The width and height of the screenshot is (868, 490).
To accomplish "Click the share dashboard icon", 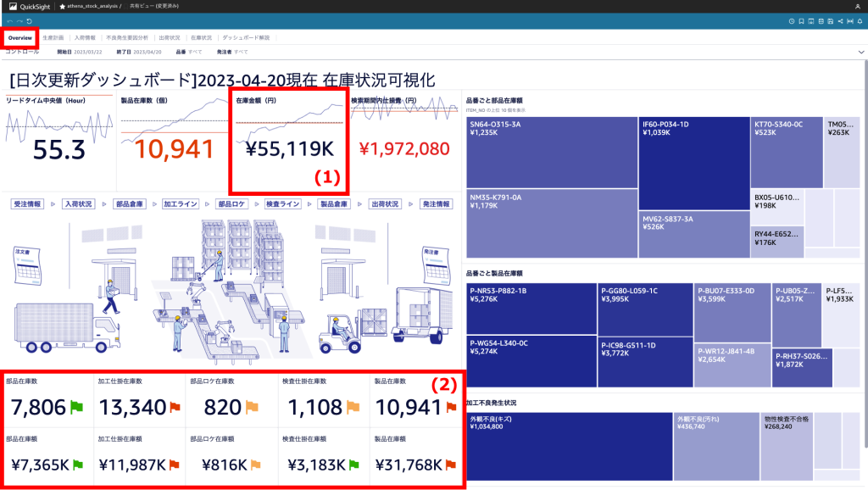I will tap(840, 21).
